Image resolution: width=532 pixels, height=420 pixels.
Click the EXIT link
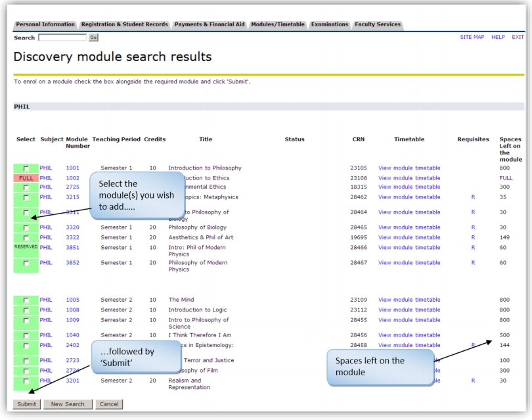tap(518, 37)
